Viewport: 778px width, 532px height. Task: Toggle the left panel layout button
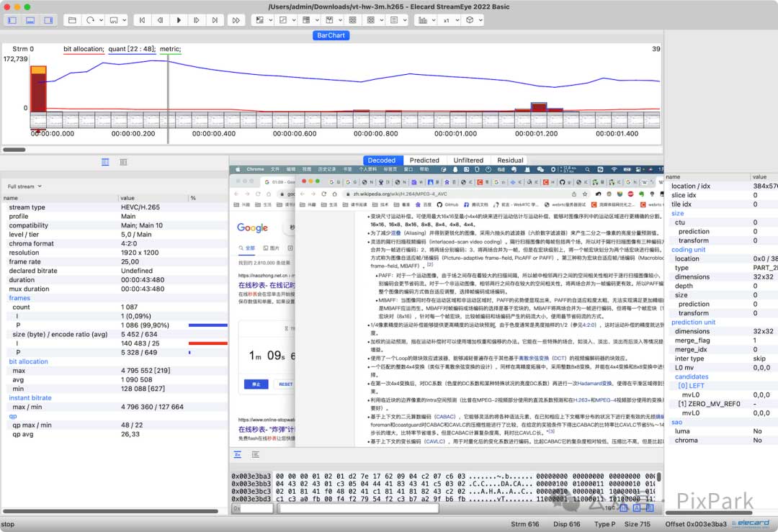coord(12,20)
